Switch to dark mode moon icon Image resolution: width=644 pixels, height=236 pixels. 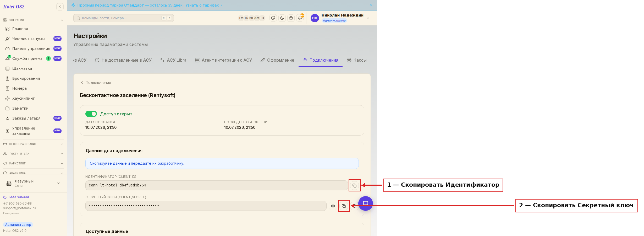tap(282, 18)
